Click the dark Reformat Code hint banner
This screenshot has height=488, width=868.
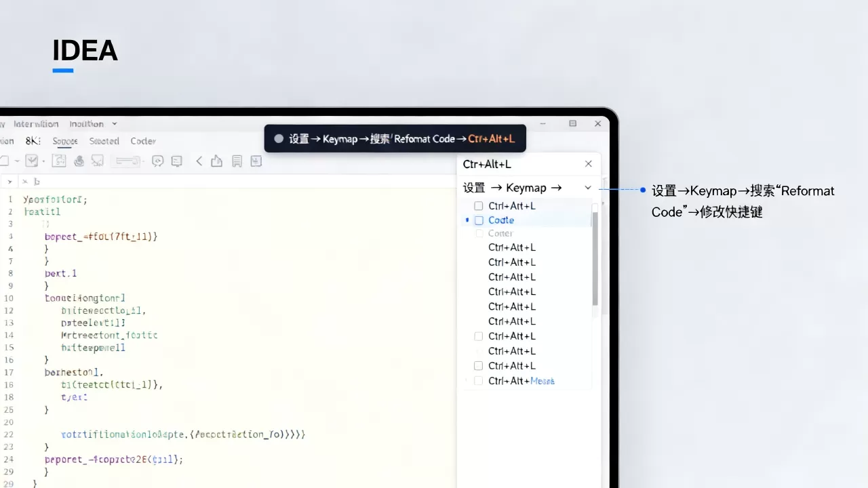(x=395, y=138)
